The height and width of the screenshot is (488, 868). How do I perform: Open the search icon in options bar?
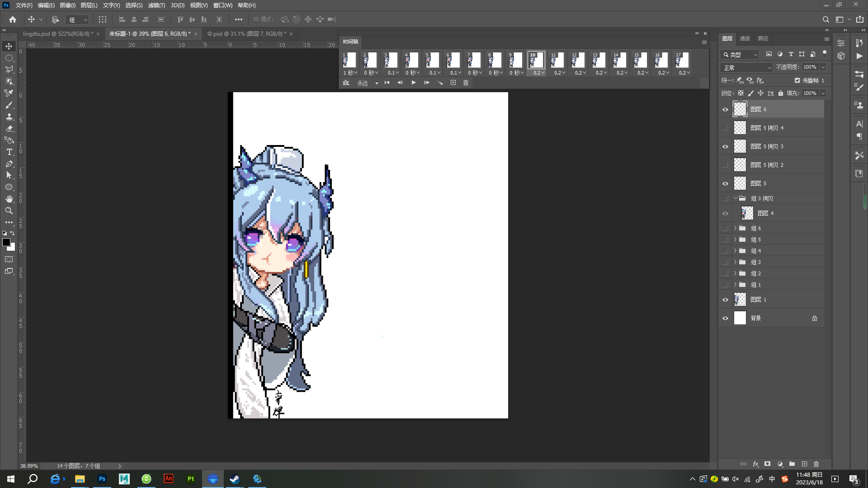(826, 19)
